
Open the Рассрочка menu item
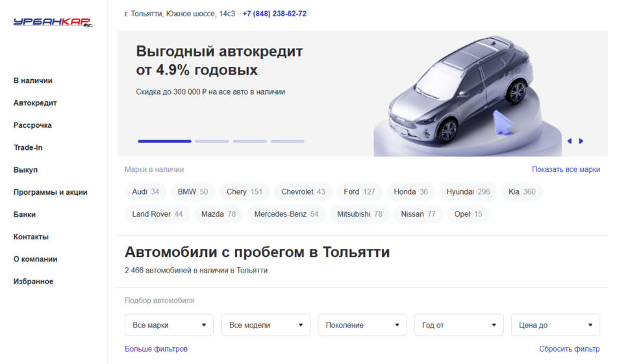[x=32, y=125]
